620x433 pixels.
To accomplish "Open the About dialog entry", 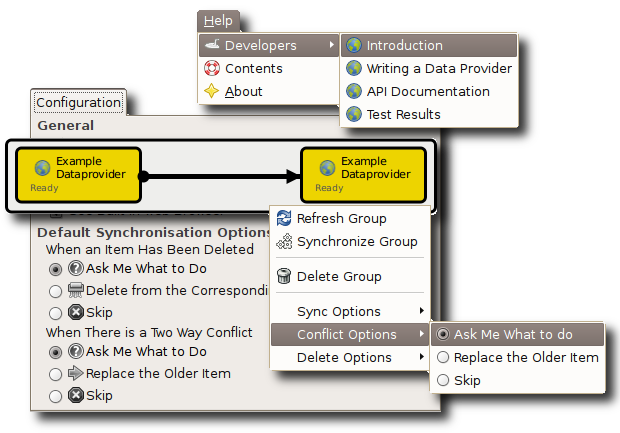I will [x=269, y=91].
